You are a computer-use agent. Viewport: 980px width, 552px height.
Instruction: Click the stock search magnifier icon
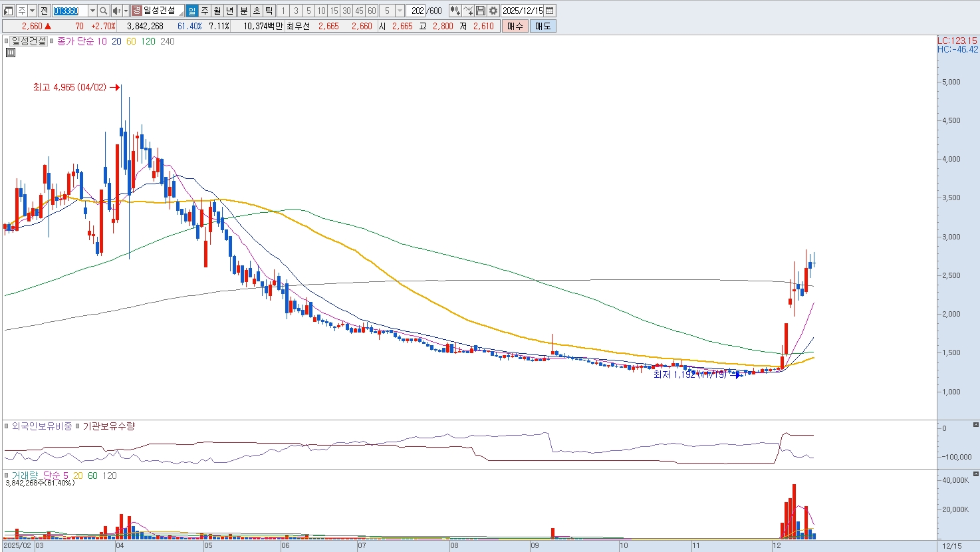tap(104, 11)
